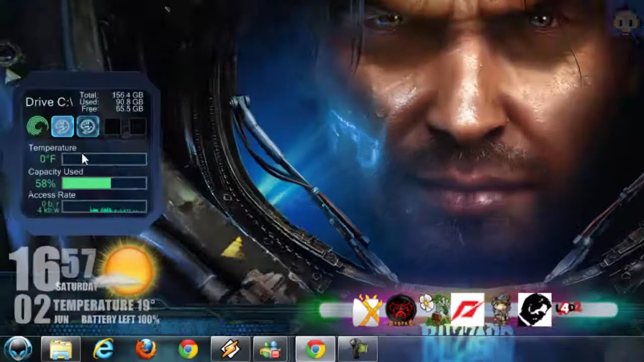Select the second blue drive button in gadget

[88, 126]
